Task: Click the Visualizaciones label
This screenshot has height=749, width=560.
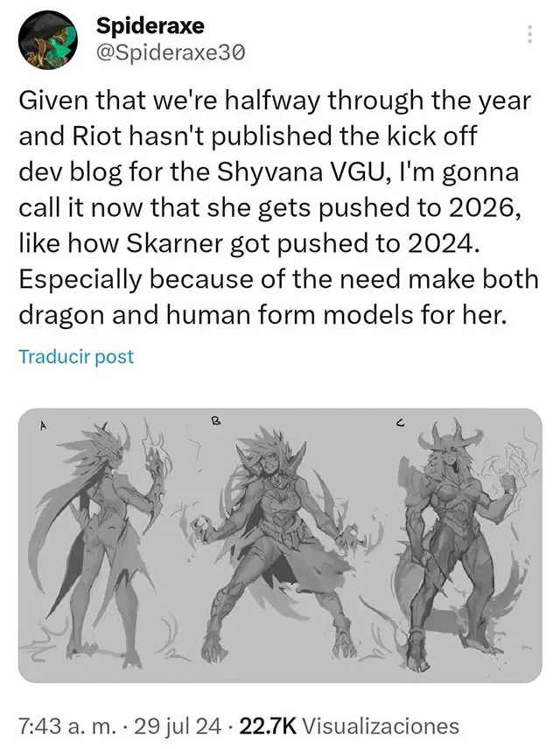Action: (381, 726)
